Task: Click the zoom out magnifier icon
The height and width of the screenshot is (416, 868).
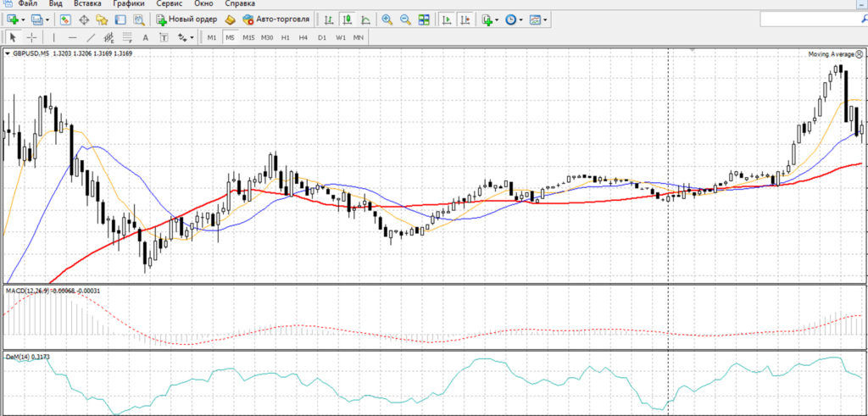Action: pyautogui.click(x=405, y=20)
